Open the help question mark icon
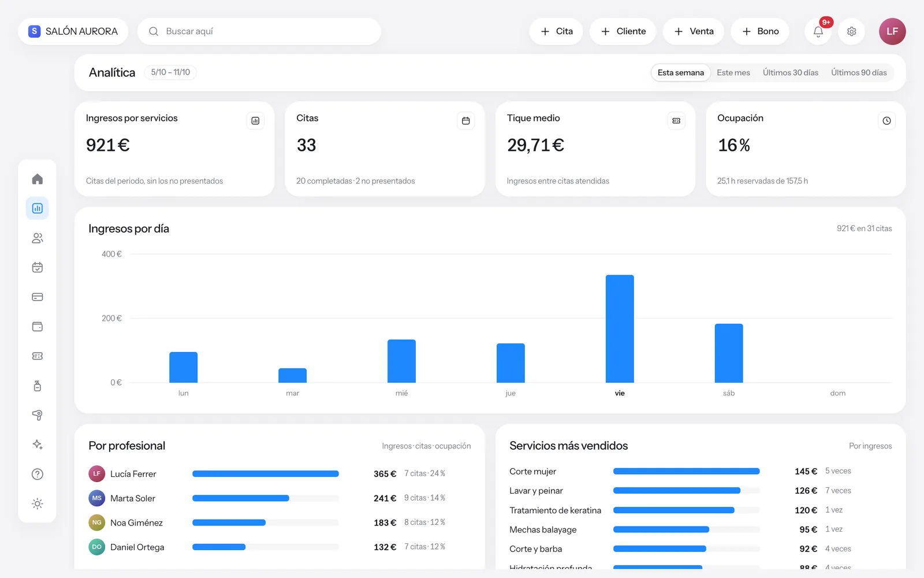 38,474
